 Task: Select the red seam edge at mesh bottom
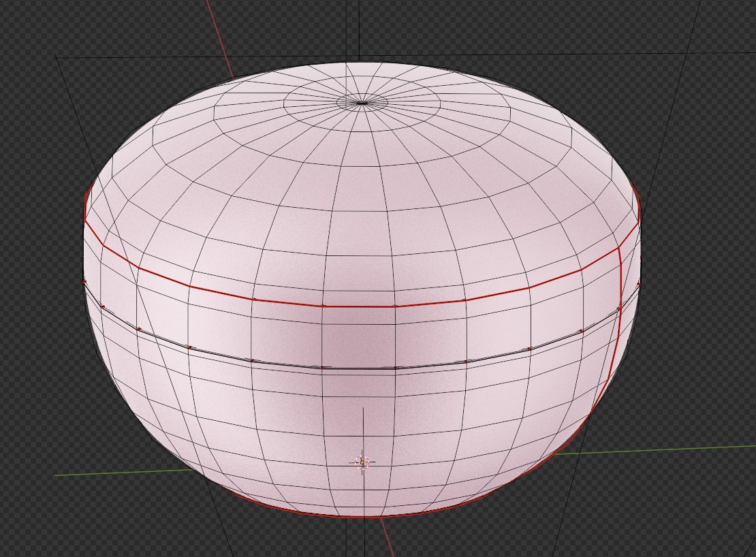click(362, 515)
